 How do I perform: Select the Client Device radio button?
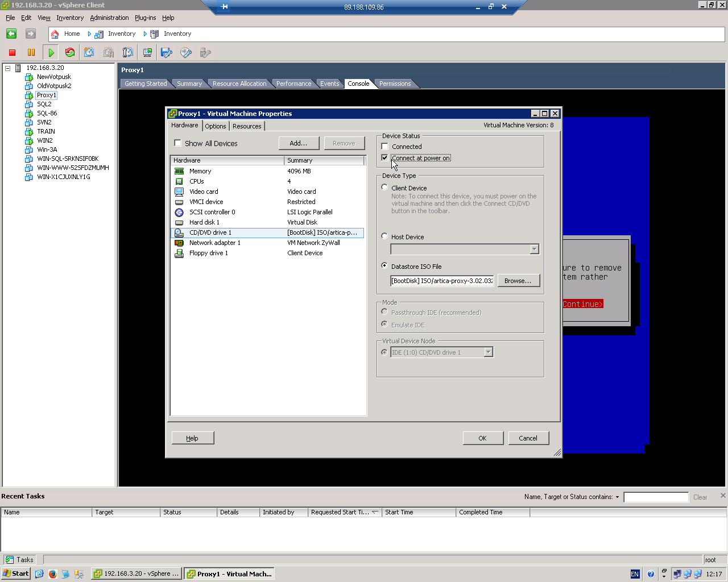[384, 188]
